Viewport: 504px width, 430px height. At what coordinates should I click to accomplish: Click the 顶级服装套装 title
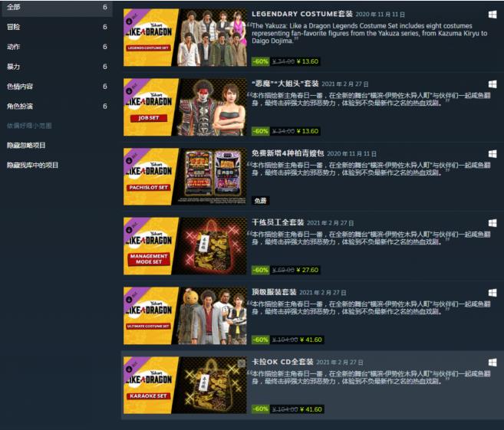pyautogui.click(x=274, y=292)
